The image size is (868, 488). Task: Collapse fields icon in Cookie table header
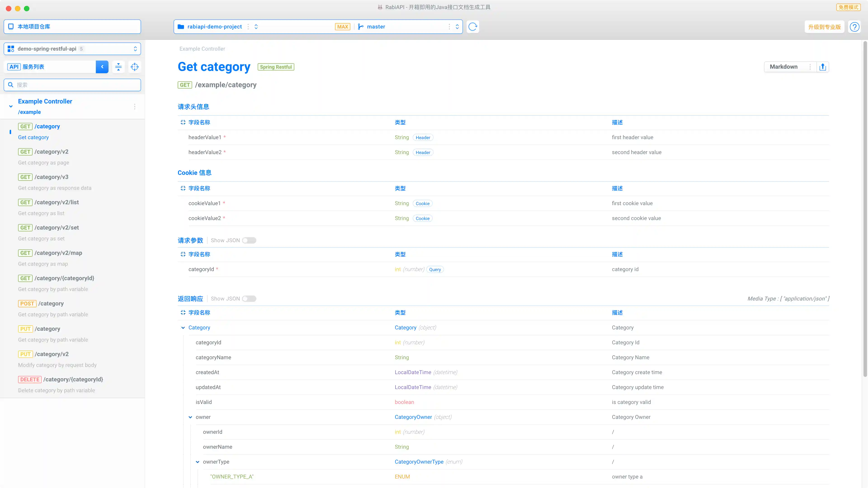tap(183, 188)
